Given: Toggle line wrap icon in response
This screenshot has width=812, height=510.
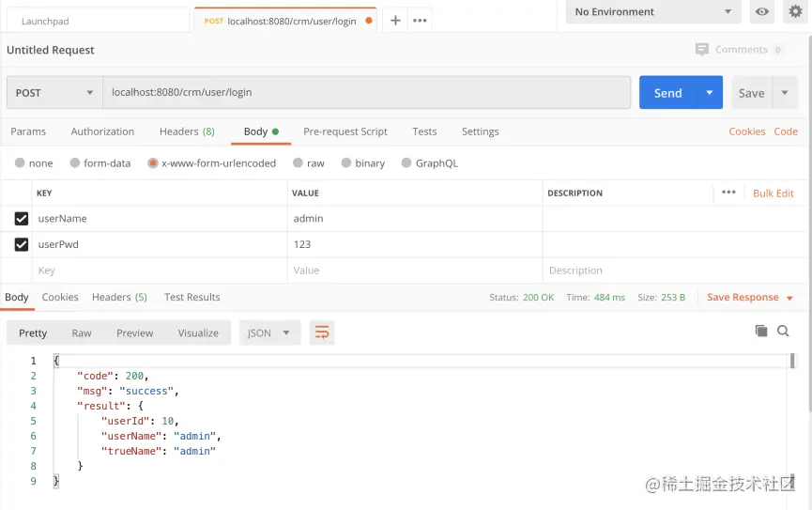Looking at the screenshot, I should pyautogui.click(x=322, y=332).
